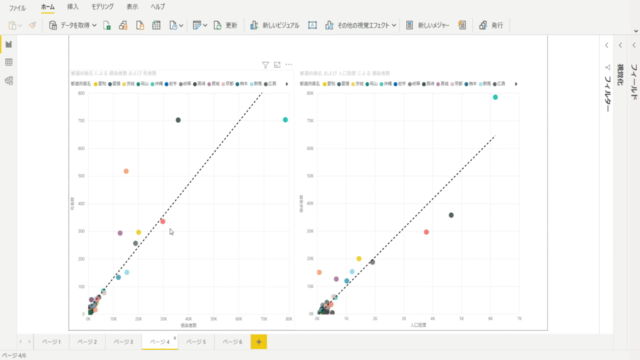The width and height of the screenshot is (640, 360).
Task: Click the dark gray point near 700 in left chart
Action: pyautogui.click(x=178, y=120)
